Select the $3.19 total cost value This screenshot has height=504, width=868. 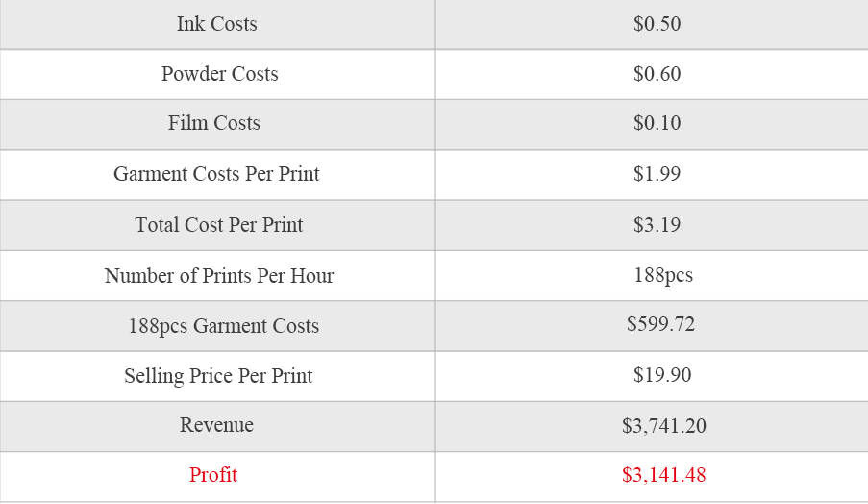click(657, 225)
